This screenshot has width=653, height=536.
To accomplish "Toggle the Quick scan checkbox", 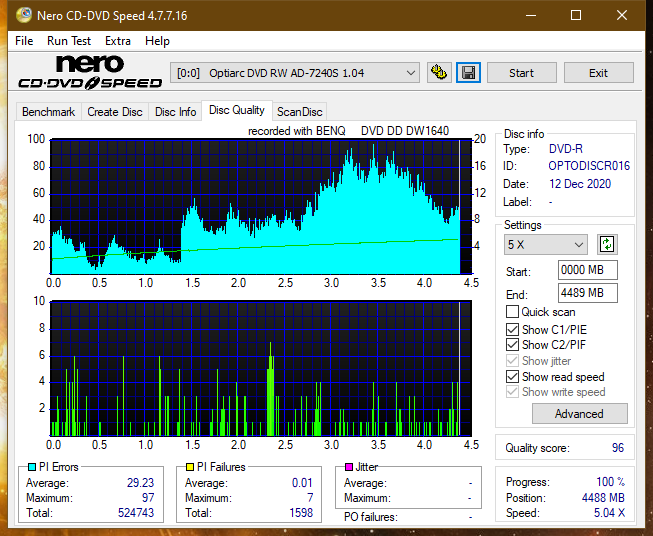I will (x=512, y=312).
